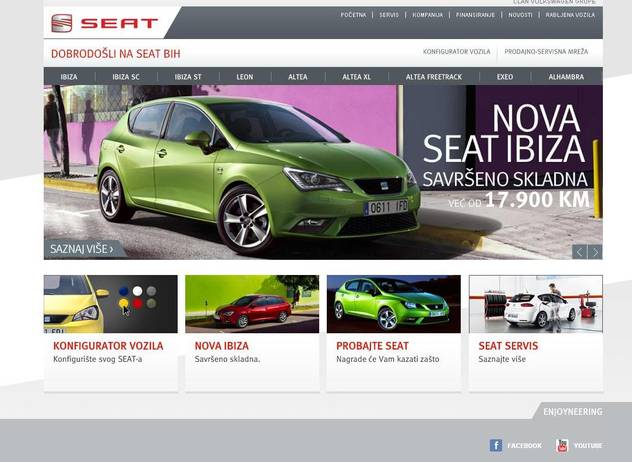The image size is (632, 462).
Task: Open the Konfigurator vozila yellow car thumbnail
Action: [x=110, y=304]
